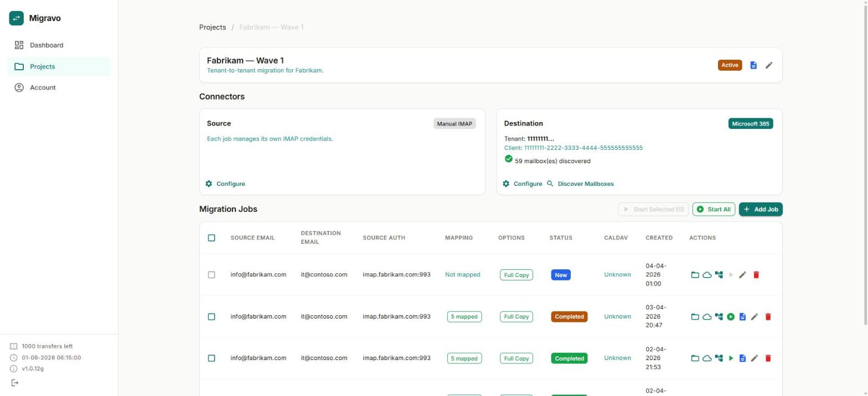Click the Full Copy badge in the New job row
Image resolution: width=868 pixels, height=396 pixels.
pyautogui.click(x=516, y=275)
